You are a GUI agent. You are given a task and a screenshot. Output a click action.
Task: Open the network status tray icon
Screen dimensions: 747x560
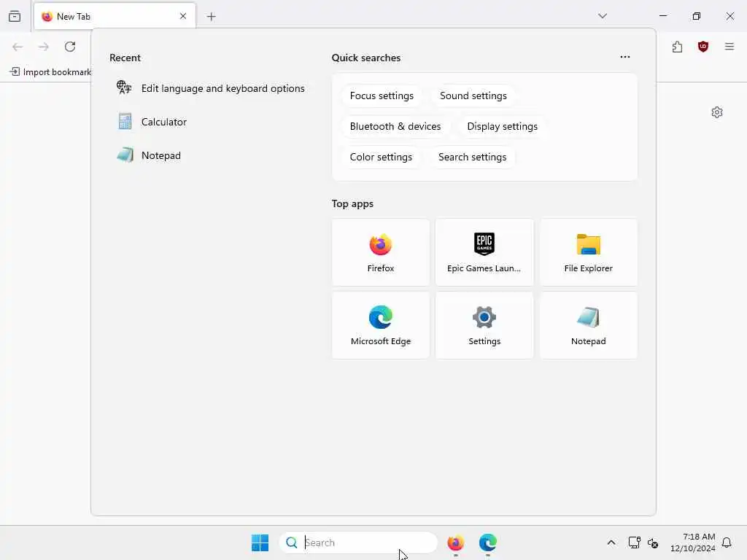634,542
